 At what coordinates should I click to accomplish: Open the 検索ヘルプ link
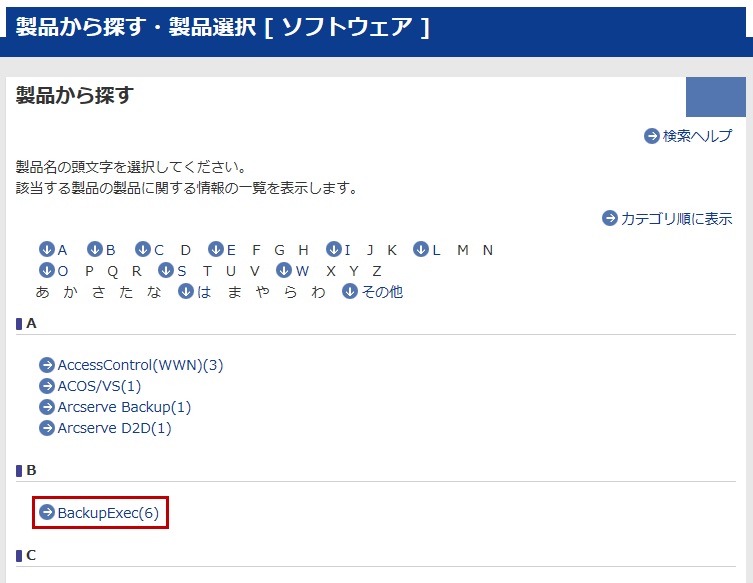[x=697, y=136]
